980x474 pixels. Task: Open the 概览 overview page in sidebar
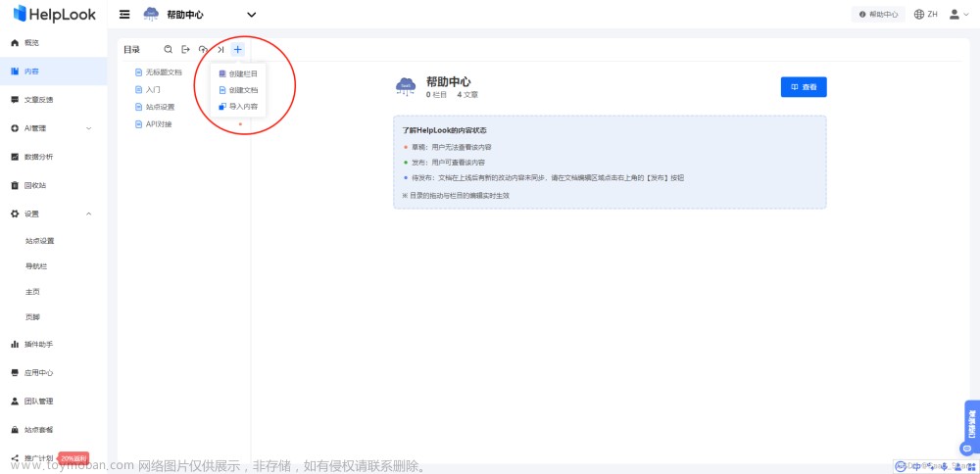[31, 43]
